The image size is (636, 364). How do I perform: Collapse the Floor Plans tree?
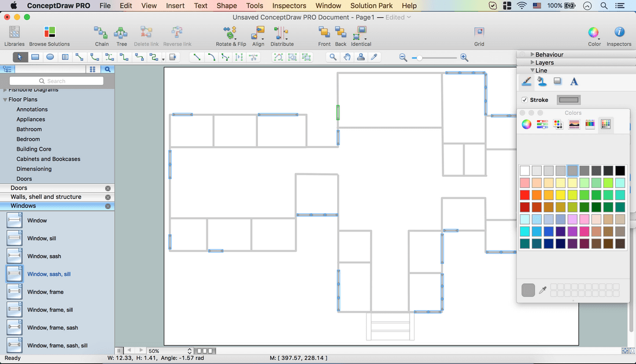[5, 99]
